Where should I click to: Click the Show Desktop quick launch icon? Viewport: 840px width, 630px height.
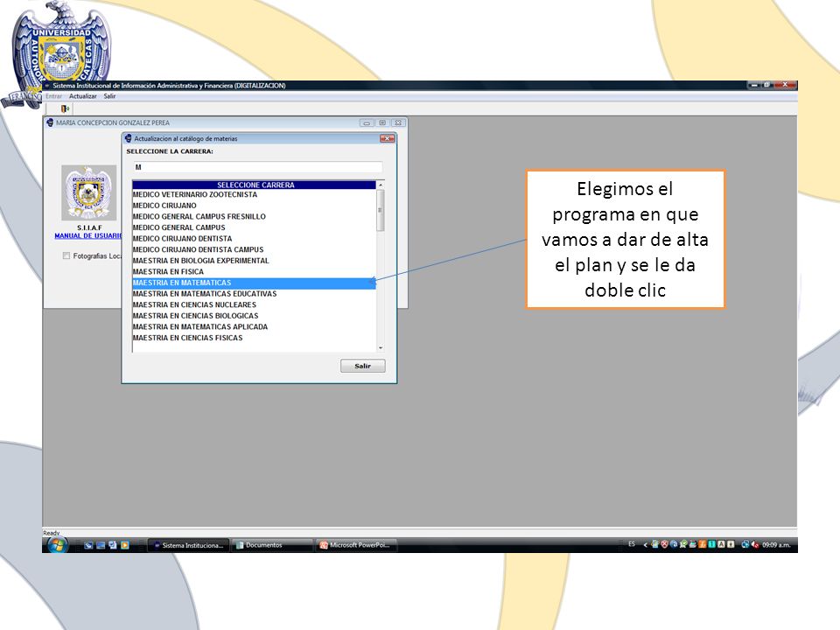coord(101,545)
